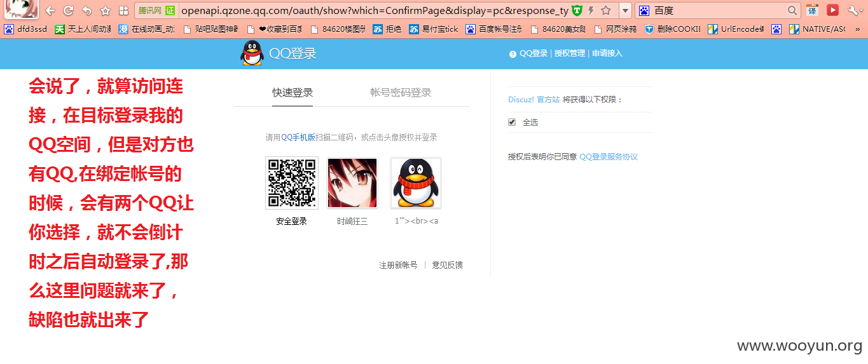The height and width of the screenshot is (364, 868).
Task: Click the green 证 certificate badge in the address bar
Action: tap(170, 11)
